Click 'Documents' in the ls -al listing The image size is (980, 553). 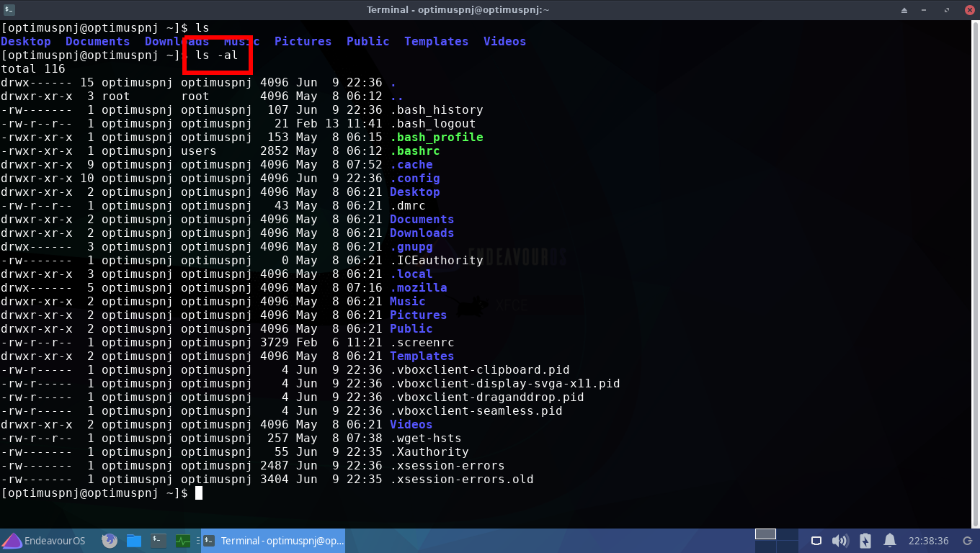(422, 220)
